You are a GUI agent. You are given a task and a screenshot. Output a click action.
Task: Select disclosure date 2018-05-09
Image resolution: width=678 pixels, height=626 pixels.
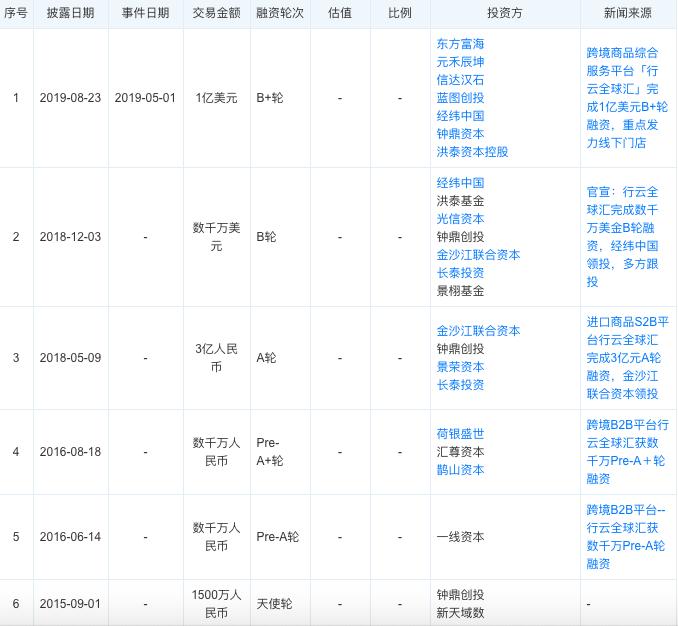point(70,358)
